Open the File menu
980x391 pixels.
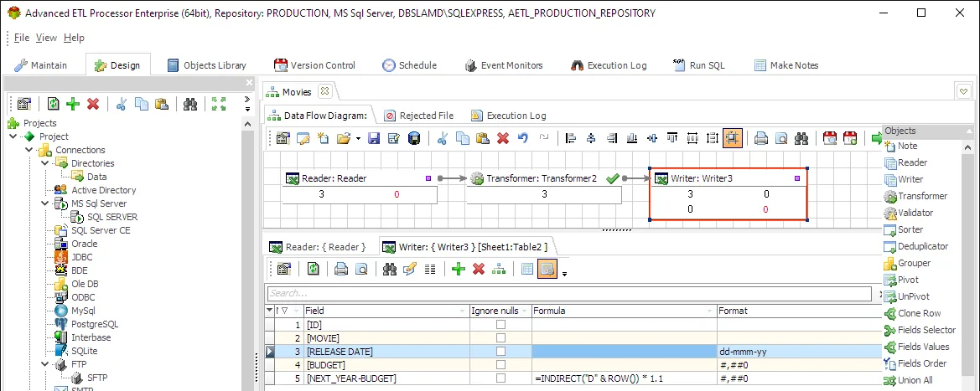point(21,38)
